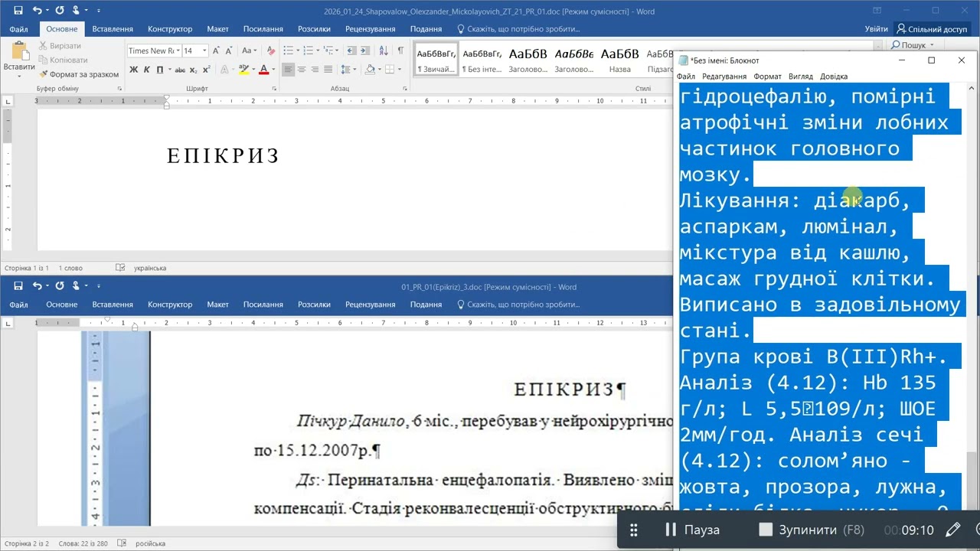Image resolution: width=980 pixels, height=551 pixels.
Task: Click redo icon in the bottom Word window
Action: [x=60, y=286]
